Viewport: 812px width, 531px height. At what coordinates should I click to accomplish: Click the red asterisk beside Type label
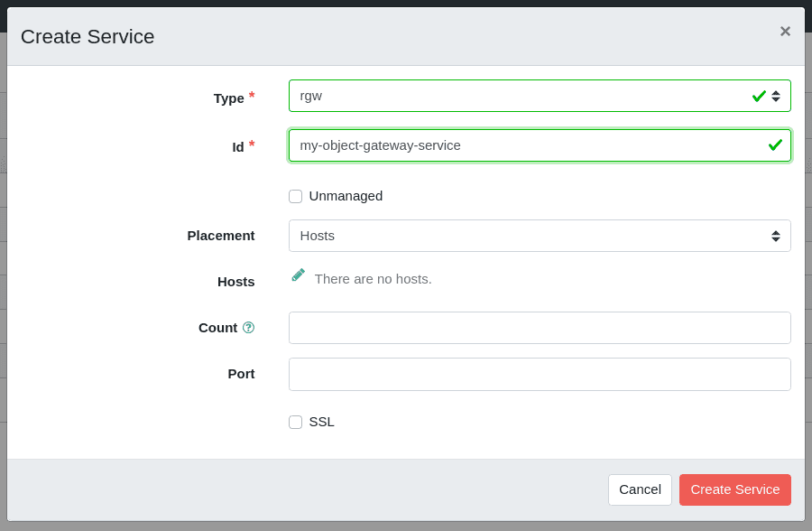click(252, 93)
